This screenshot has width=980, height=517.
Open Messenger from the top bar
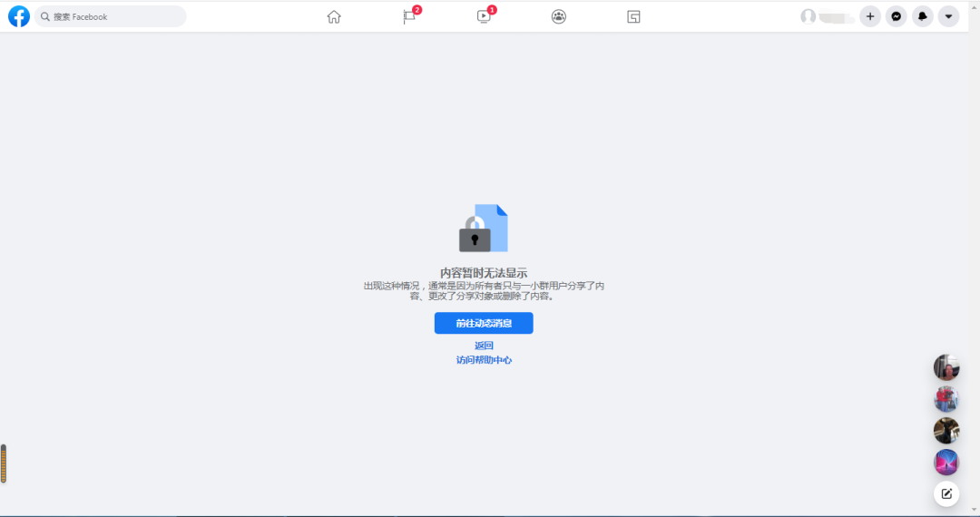(897, 16)
